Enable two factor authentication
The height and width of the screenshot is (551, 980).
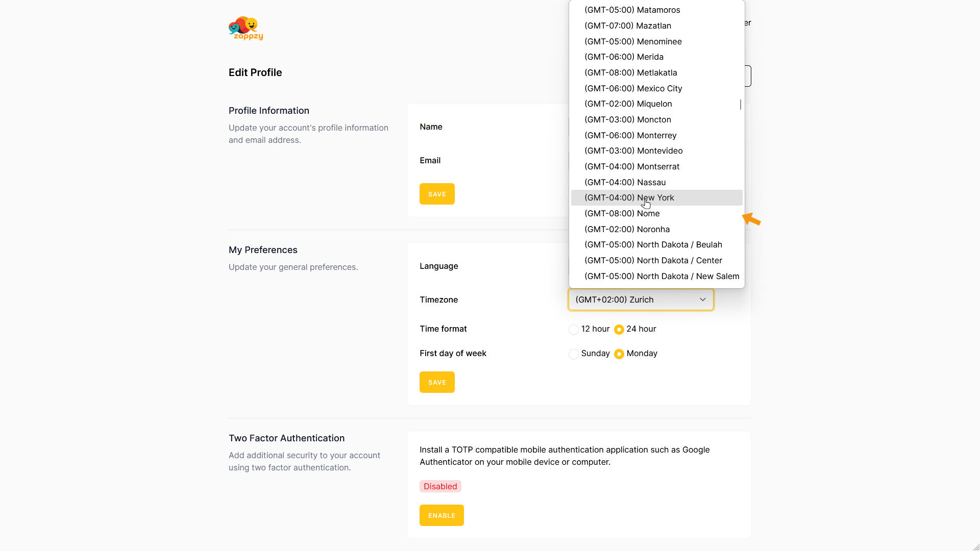(x=442, y=515)
